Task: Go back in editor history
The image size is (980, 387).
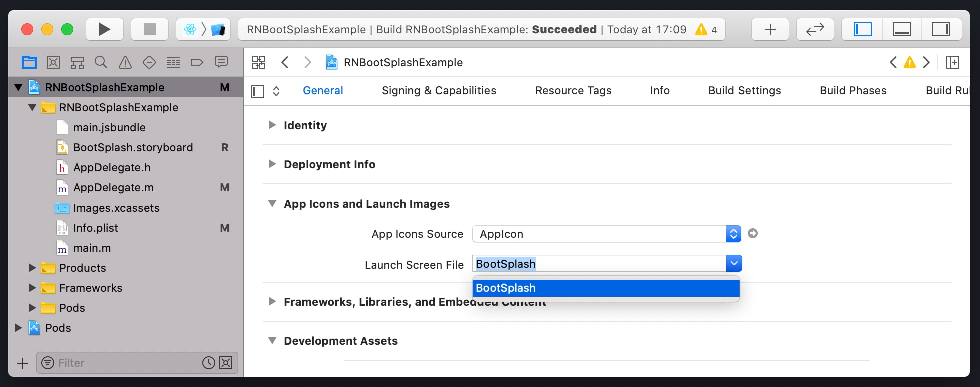Action: 285,62
